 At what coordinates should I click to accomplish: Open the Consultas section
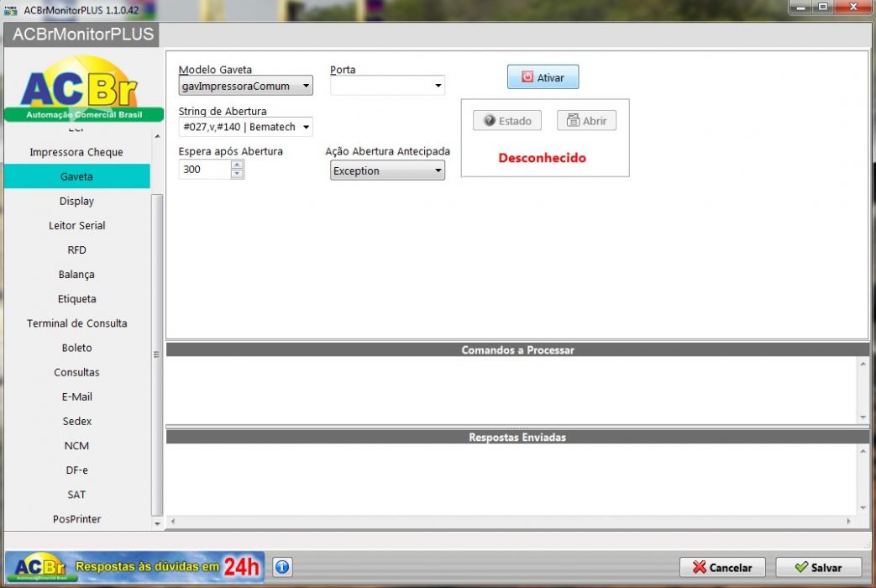[76, 372]
